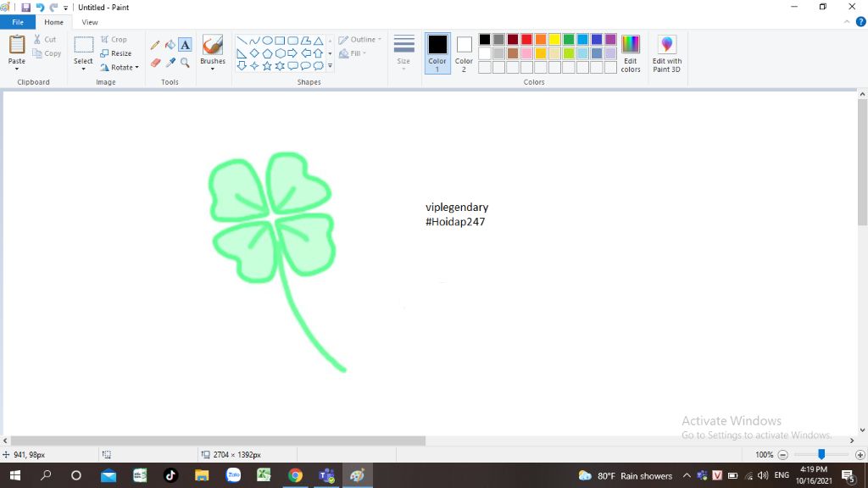
Task: Click the Copy button
Action: click(x=47, y=53)
